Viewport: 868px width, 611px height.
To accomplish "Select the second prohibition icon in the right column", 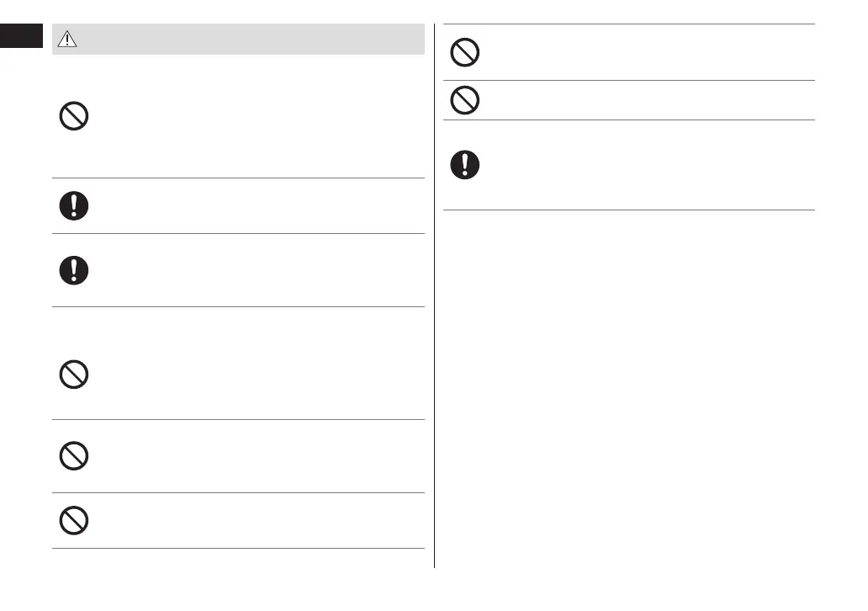I will pos(465,101).
